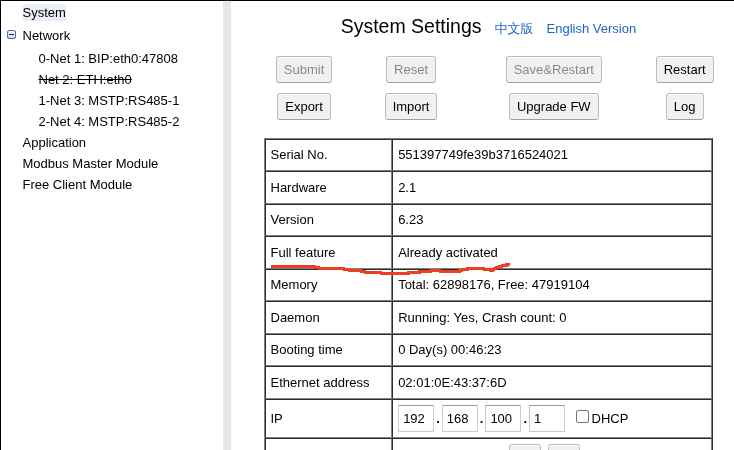The width and height of the screenshot is (734, 450).
Task: Enable the DHCP checkbox
Action: coord(582,417)
